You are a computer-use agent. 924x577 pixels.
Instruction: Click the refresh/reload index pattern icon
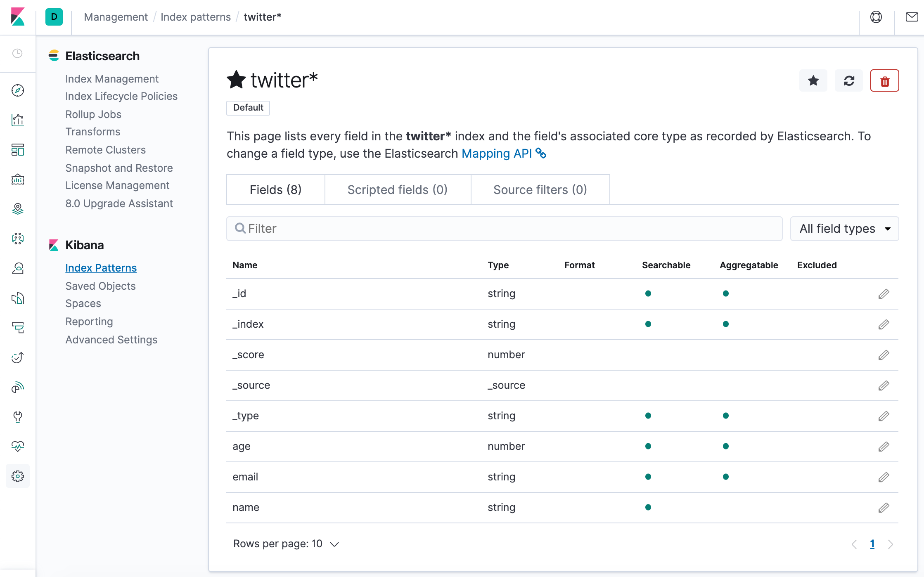click(849, 80)
